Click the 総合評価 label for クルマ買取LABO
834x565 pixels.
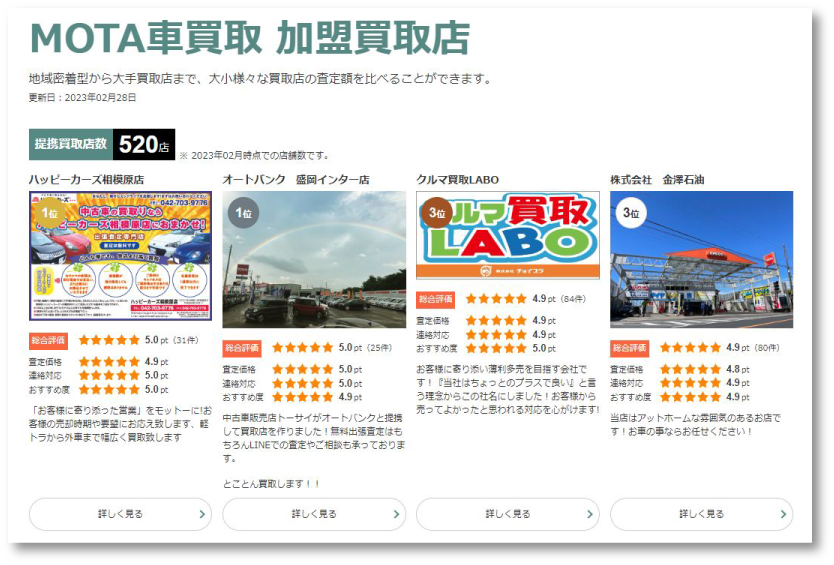coord(436,299)
